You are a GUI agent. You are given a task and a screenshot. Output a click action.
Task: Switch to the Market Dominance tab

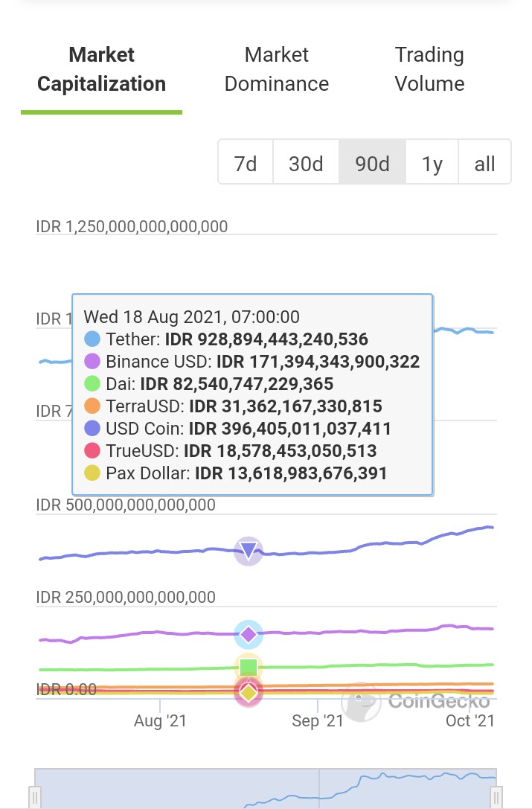click(x=277, y=69)
